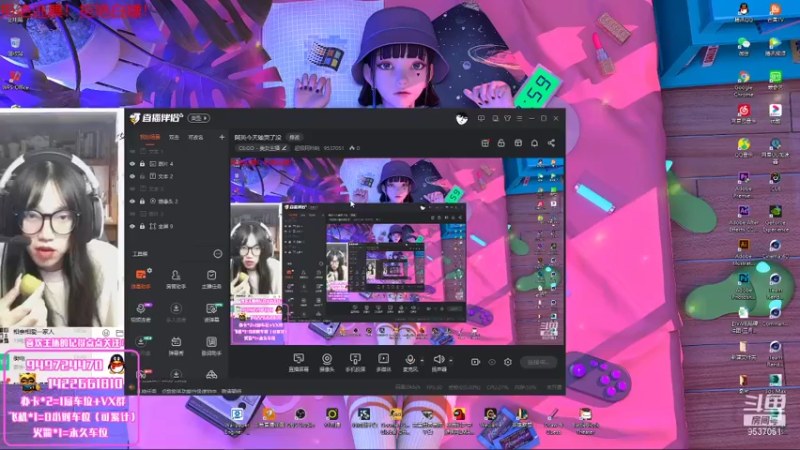Add a 多媒体 media source
800x450 pixels.
click(383, 362)
